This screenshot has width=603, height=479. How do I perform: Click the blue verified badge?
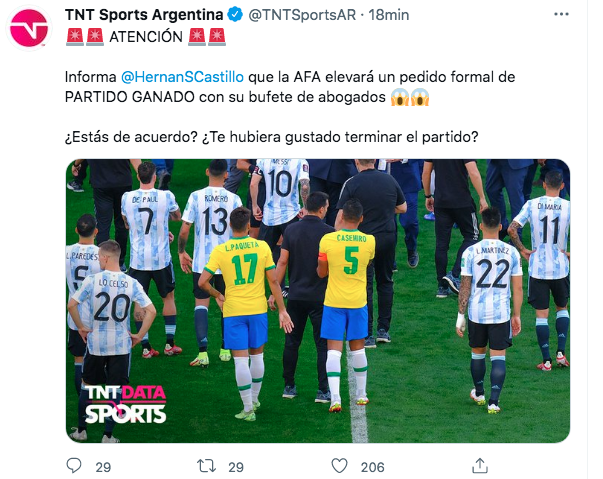tap(235, 15)
